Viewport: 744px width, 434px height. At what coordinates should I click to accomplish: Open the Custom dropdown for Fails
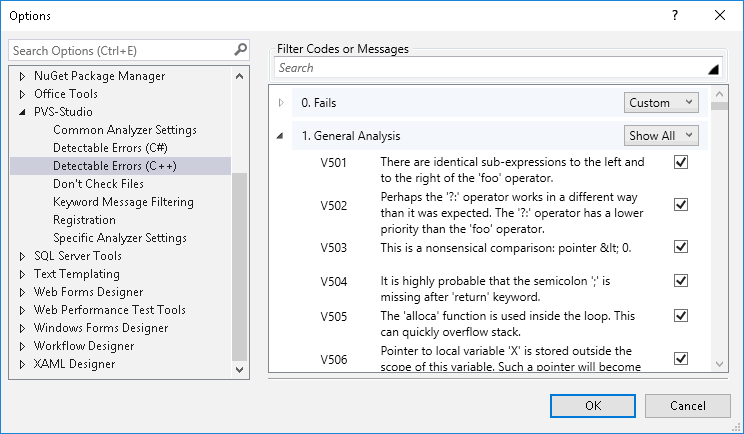pyautogui.click(x=661, y=102)
